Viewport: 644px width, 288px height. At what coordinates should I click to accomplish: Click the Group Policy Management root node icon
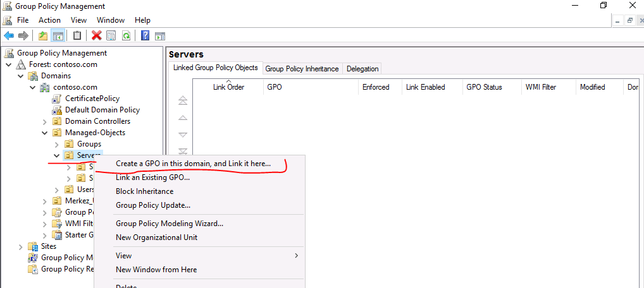pyautogui.click(x=9, y=53)
